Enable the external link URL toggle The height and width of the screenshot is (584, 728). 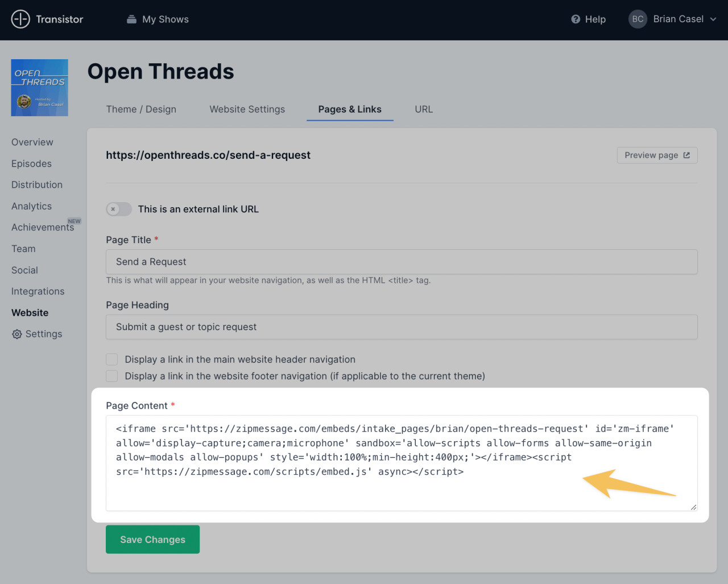point(118,209)
